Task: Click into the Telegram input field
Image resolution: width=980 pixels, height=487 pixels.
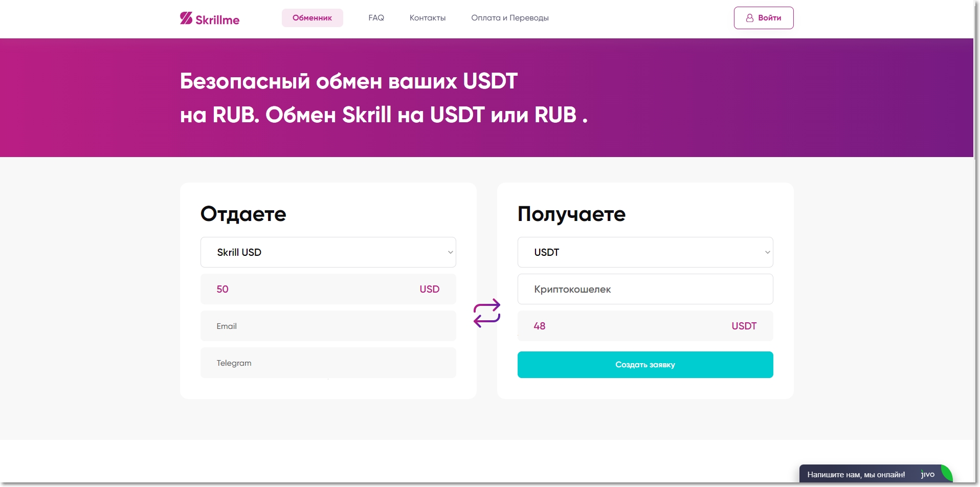Action: coord(328,363)
